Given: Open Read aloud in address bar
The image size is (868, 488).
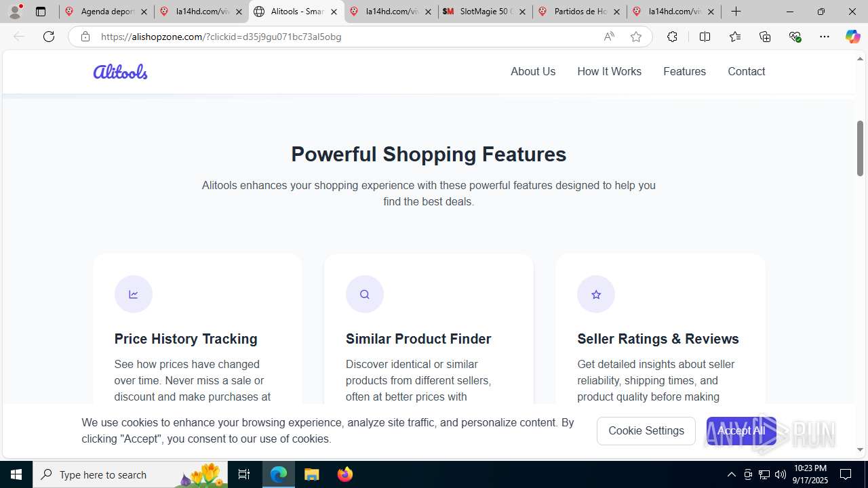Looking at the screenshot, I should point(609,37).
